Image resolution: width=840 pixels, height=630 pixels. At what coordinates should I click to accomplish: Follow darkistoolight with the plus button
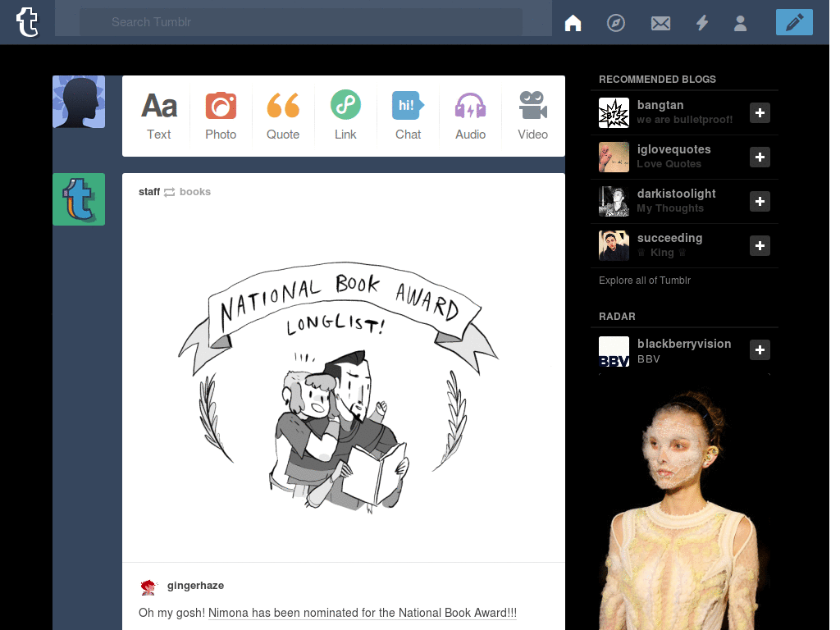760,202
